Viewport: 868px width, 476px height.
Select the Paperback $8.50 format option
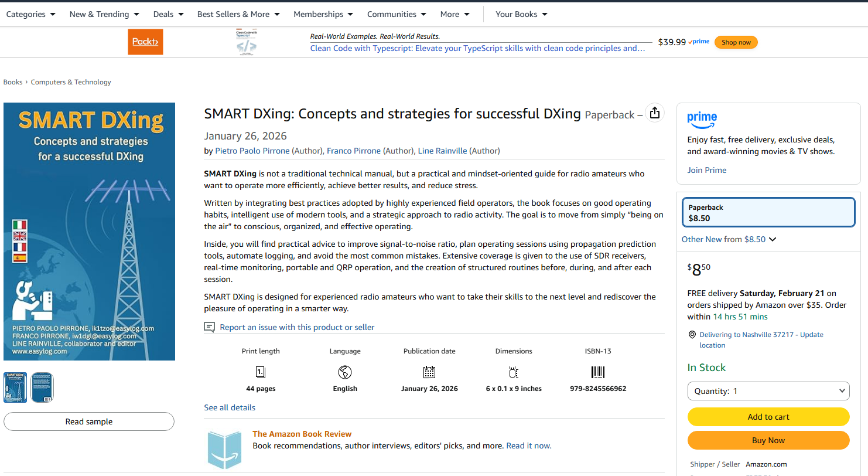tap(768, 212)
